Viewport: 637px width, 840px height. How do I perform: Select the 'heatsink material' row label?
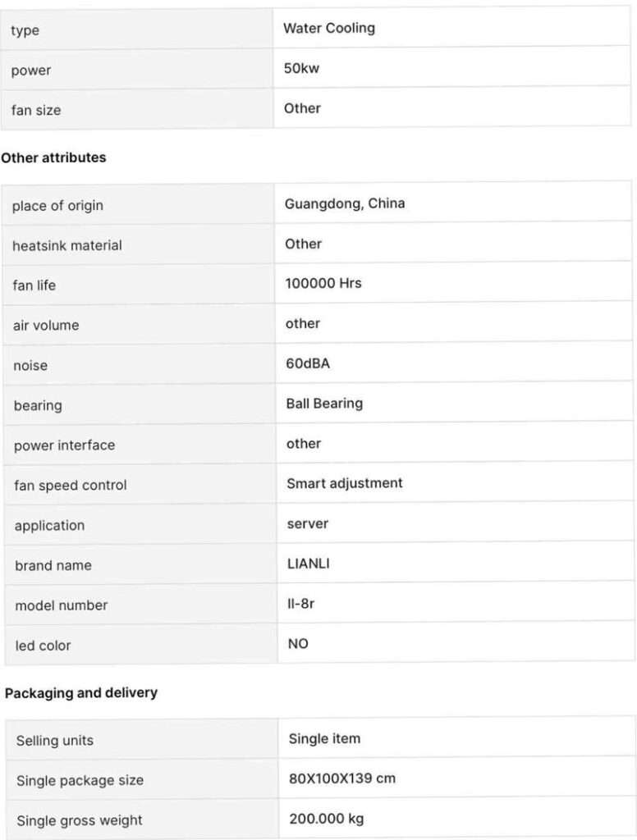(x=67, y=245)
